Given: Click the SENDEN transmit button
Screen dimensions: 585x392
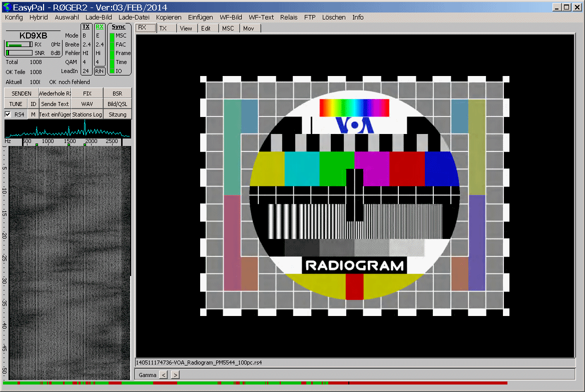Looking at the screenshot, I should click(21, 93).
